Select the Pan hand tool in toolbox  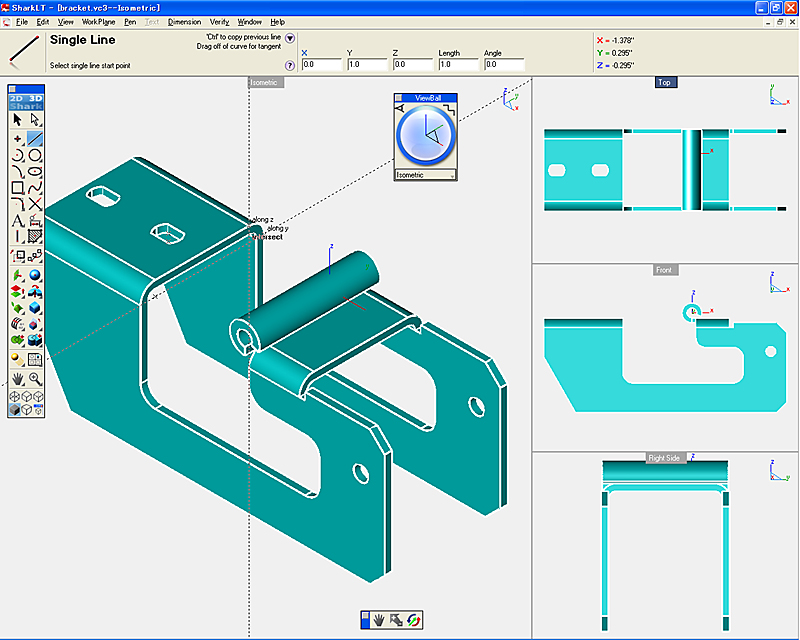18,379
